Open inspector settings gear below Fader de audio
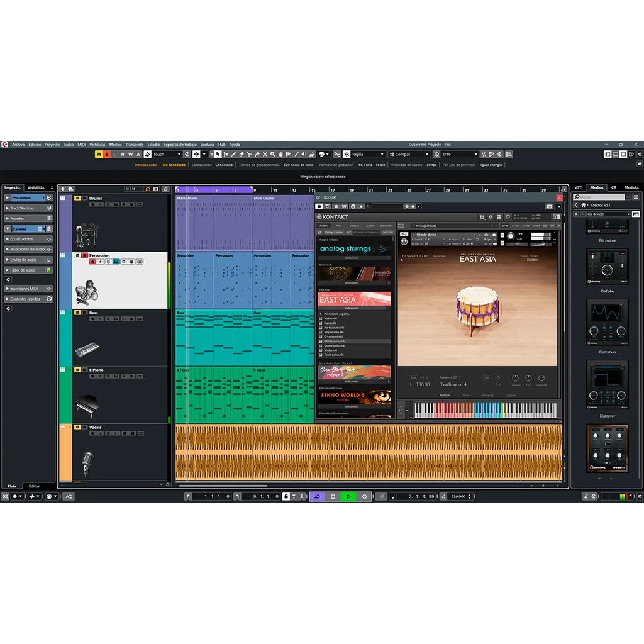This screenshot has height=644, width=644. (8, 279)
